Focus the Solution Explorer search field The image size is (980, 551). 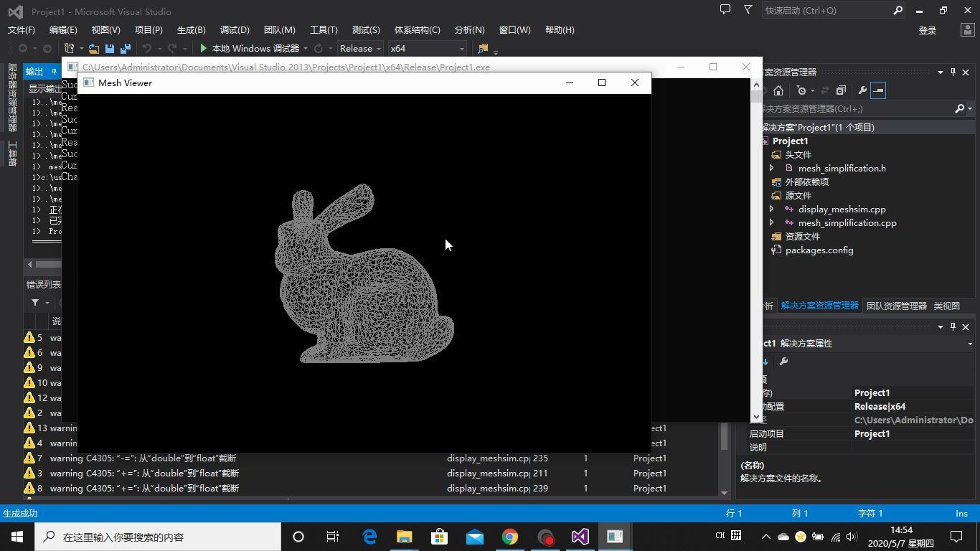(857, 109)
